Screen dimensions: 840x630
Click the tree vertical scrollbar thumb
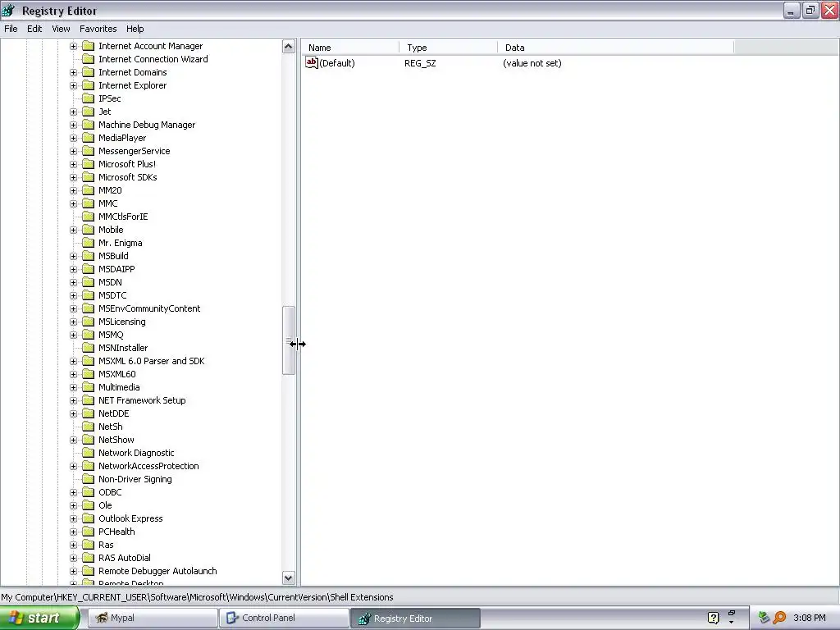tap(288, 340)
